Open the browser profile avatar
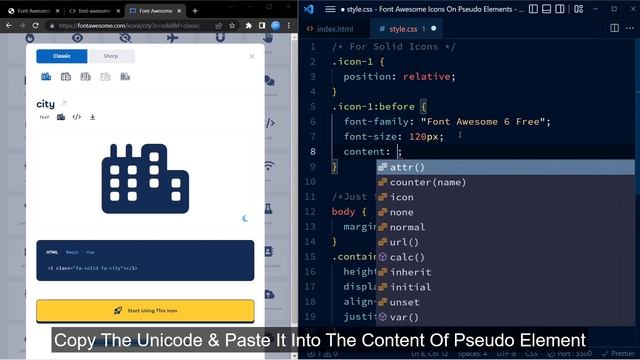Viewport: 640px width, 360px height. 276,26
